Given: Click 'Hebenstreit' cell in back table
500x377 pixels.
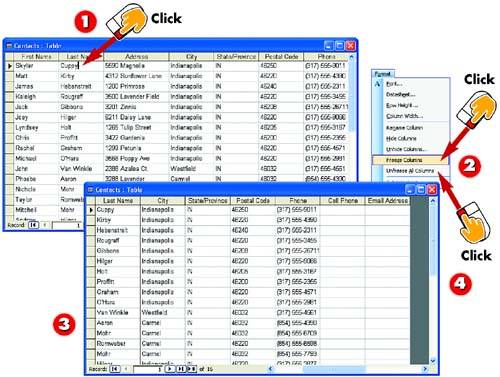Looking at the screenshot, I should point(81,87).
